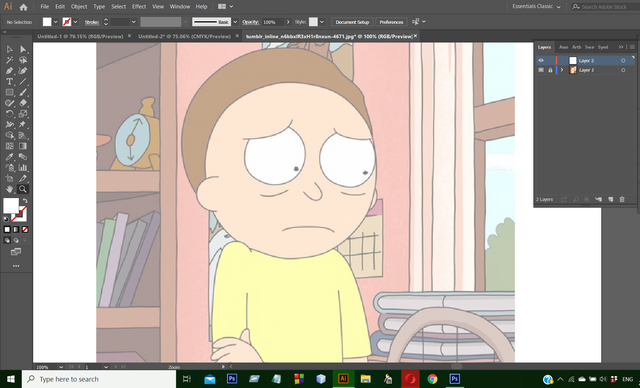The image size is (640, 388).
Task: Enable Draw Behind mode
Action: click(16, 240)
